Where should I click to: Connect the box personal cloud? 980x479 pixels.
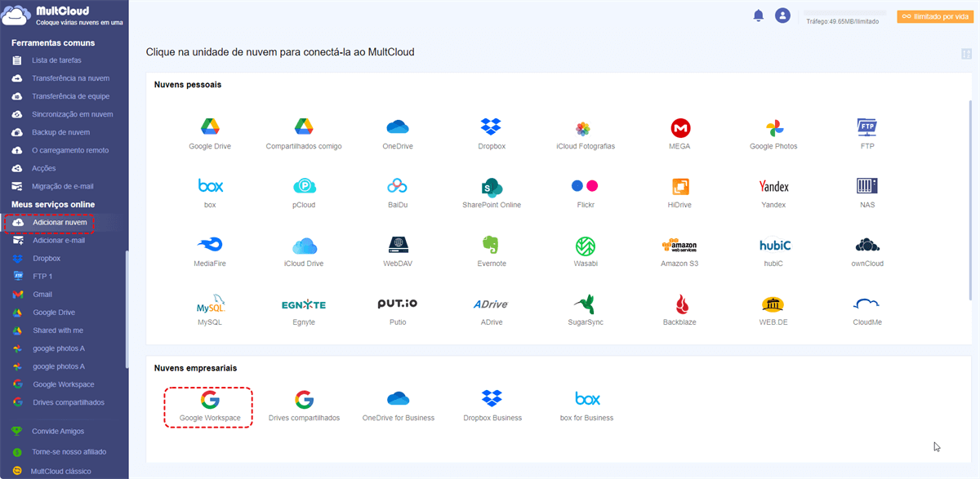[210, 186]
